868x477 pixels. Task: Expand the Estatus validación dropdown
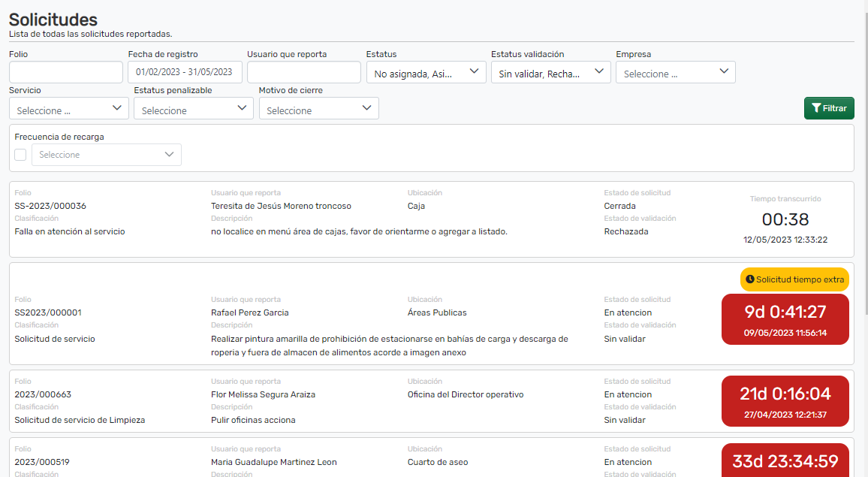[x=550, y=73]
